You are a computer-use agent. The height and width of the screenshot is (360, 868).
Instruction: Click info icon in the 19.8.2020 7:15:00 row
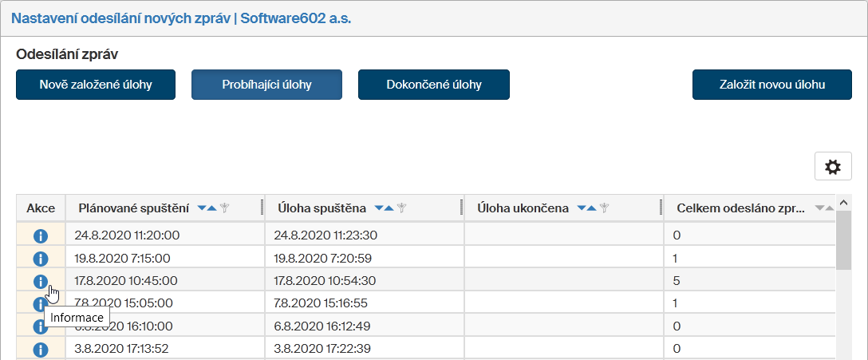[41, 259]
